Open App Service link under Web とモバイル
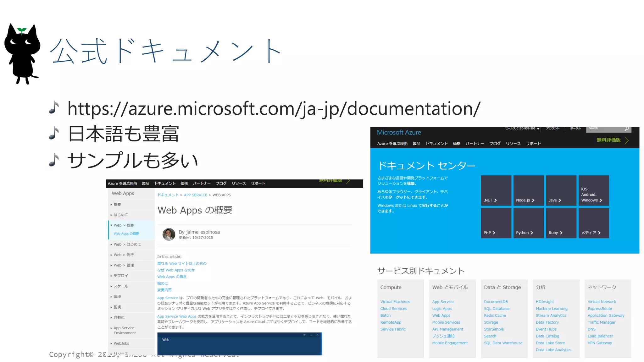The height and width of the screenshot is (362, 644). pos(443,302)
